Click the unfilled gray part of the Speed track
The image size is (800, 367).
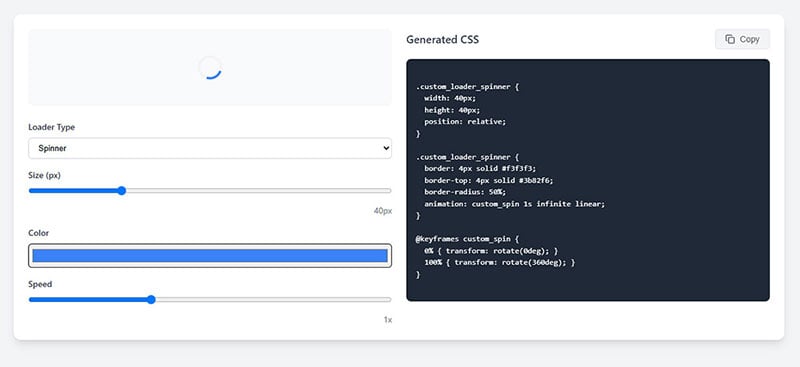click(273, 300)
